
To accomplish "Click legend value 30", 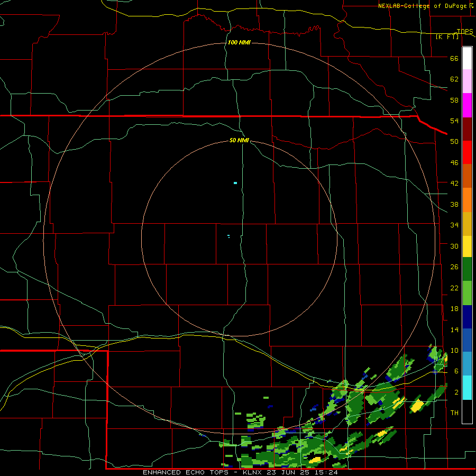I will [454, 246].
